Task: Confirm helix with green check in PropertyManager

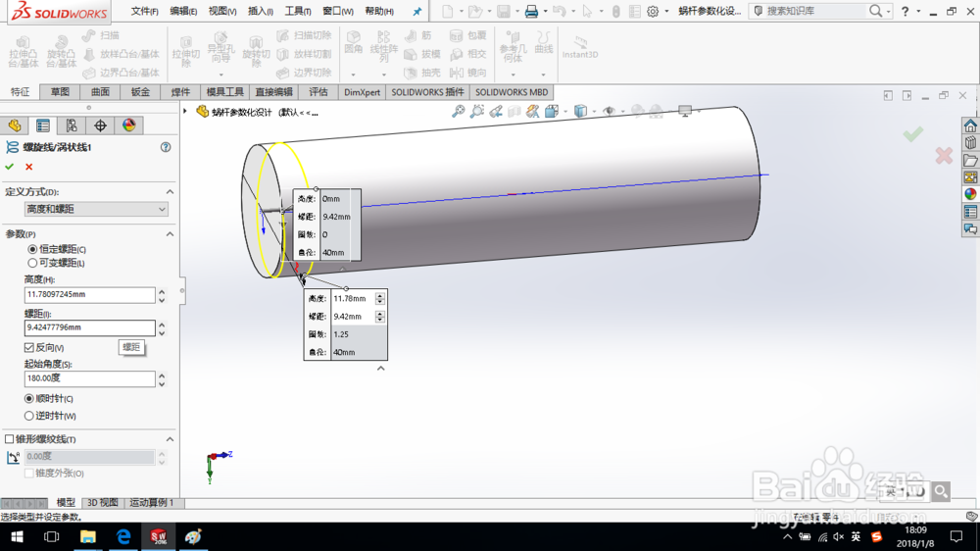Action: [10, 167]
